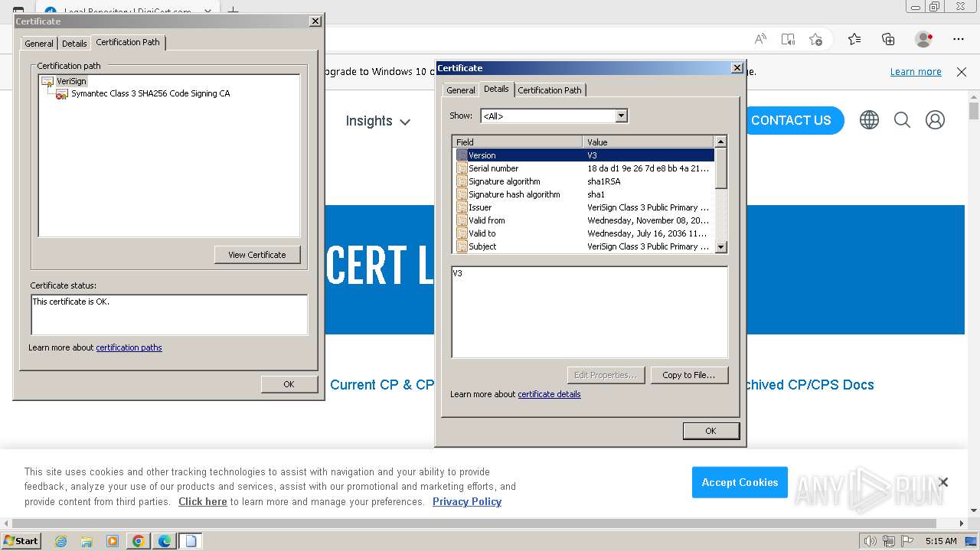Expand the Insights menu chevron
980x551 pixels.
point(405,122)
